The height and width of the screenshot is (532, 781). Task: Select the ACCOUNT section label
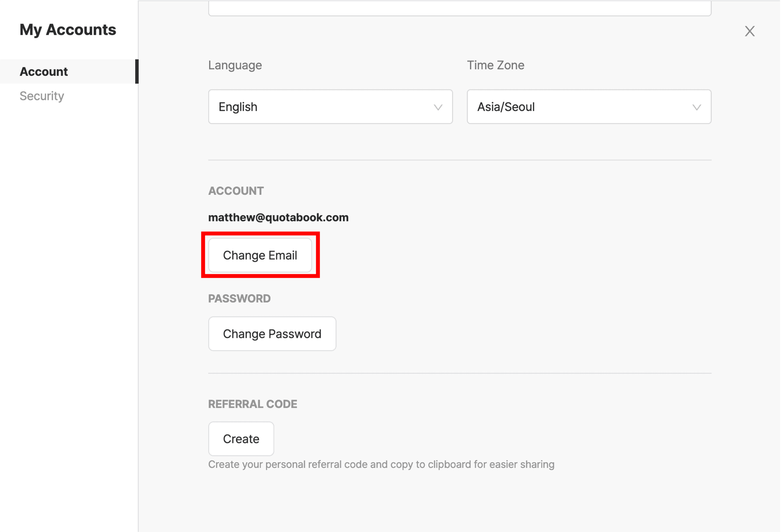click(x=235, y=190)
